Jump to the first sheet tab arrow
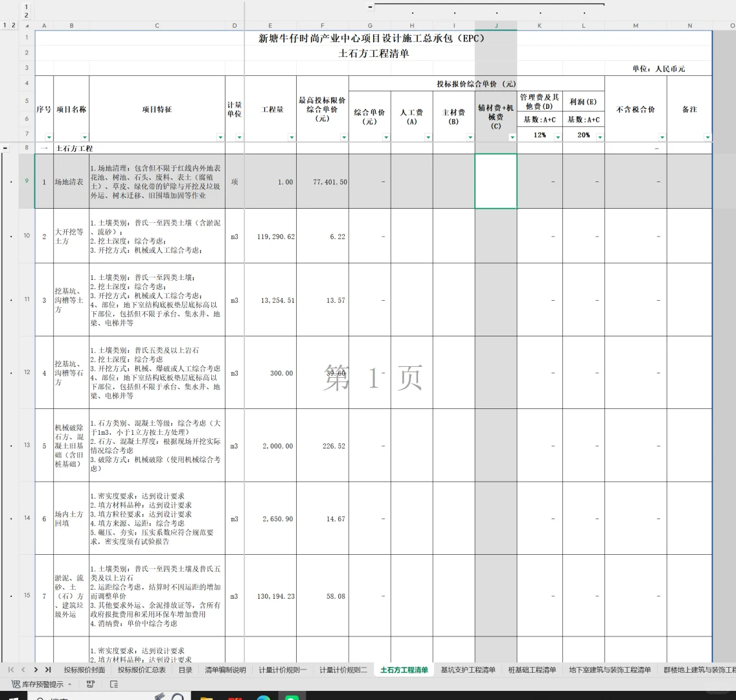Viewport: 736px width, 700px height. pyautogui.click(x=11, y=670)
